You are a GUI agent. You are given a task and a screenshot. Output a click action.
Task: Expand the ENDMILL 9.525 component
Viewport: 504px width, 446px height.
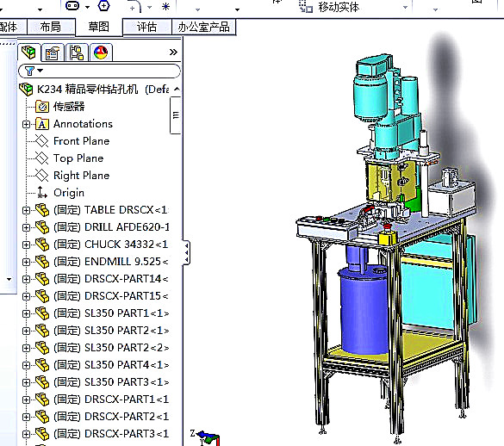(x=27, y=262)
